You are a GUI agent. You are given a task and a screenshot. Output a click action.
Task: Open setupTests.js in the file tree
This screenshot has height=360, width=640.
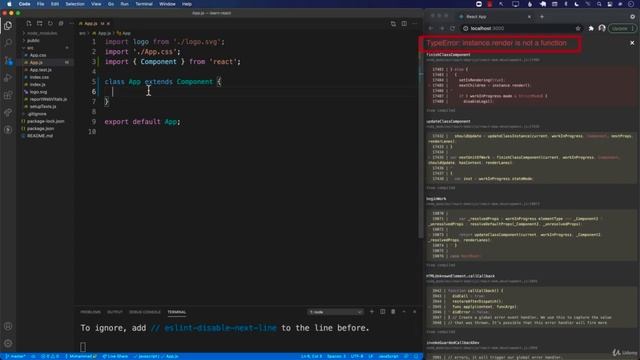(42, 107)
